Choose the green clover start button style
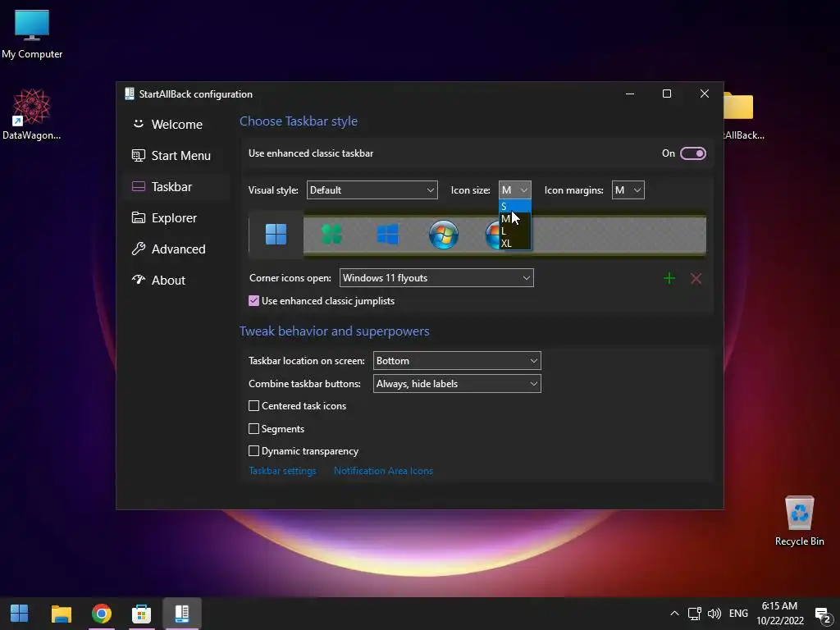 click(x=331, y=234)
